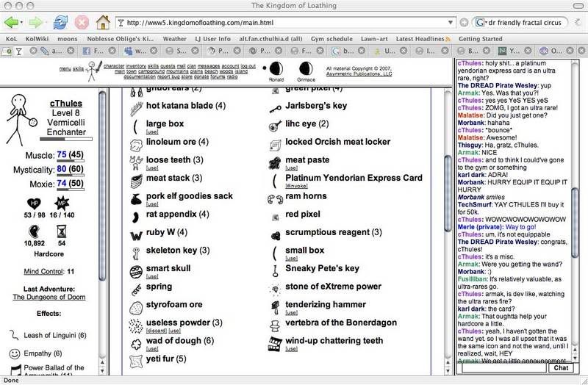
Task: Click the tenderizing hammer icon
Action: click(275, 308)
